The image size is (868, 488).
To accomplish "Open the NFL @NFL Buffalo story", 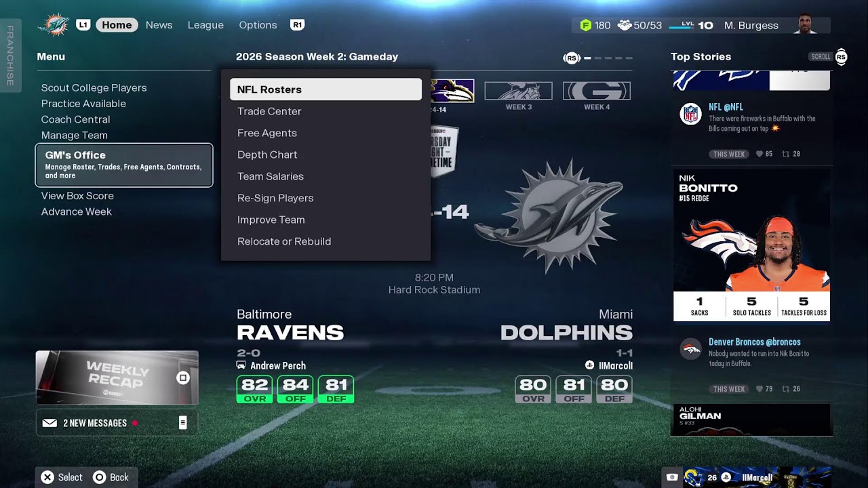I will click(x=751, y=130).
